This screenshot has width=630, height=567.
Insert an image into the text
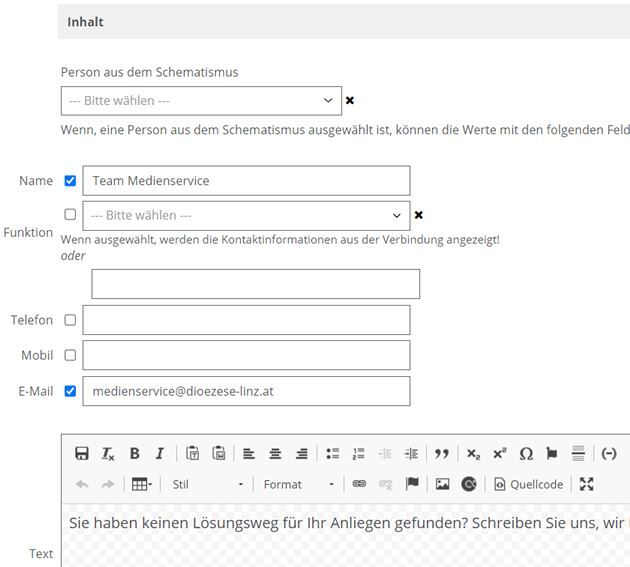tap(442, 484)
